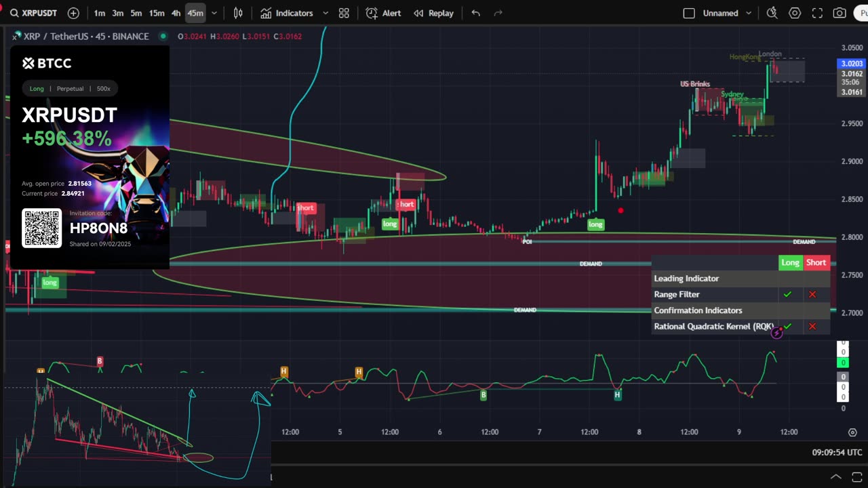The image size is (868, 488).
Task: Click the Long header in the signal table
Action: pos(790,262)
